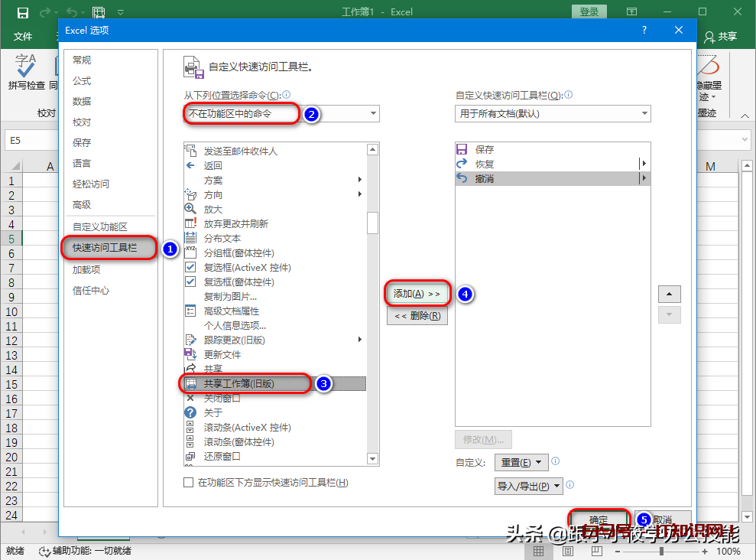Click the 跟踪更改(旧版) icon
This screenshot has height=560, width=756.
[x=191, y=340]
